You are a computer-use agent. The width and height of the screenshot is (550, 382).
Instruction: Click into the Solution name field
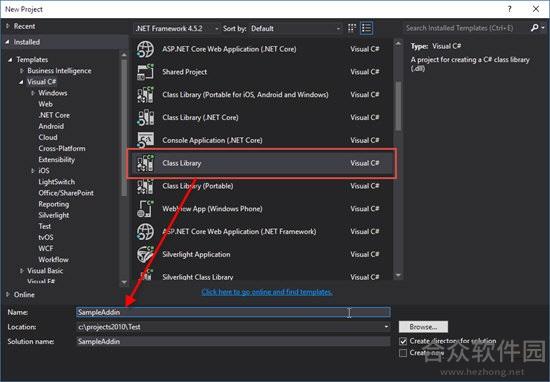pos(233,342)
